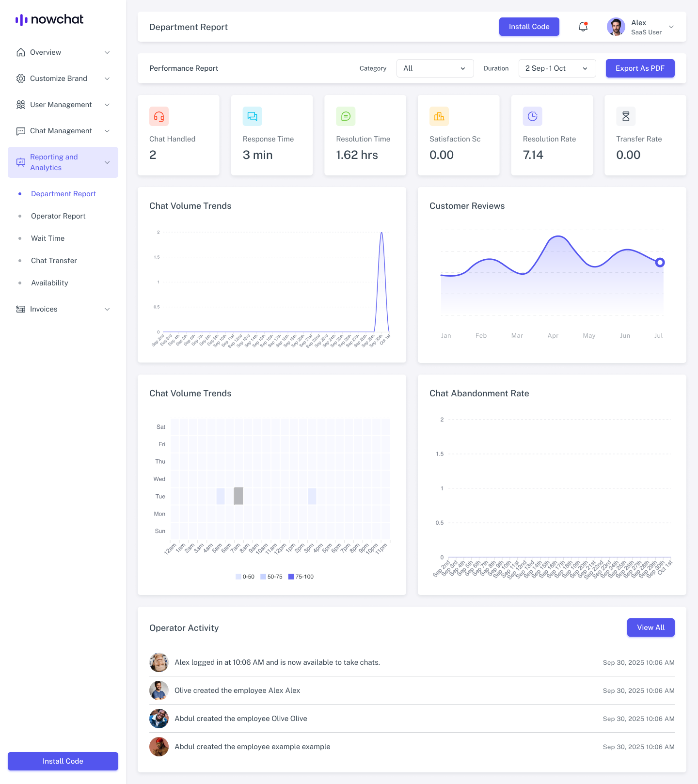Click the Transfer Rate hourglass icon

[626, 116]
